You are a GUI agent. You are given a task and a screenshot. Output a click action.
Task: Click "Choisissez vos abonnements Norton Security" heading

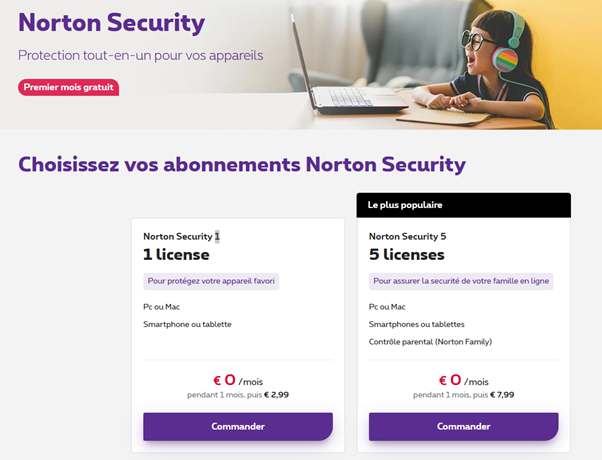click(242, 164)
